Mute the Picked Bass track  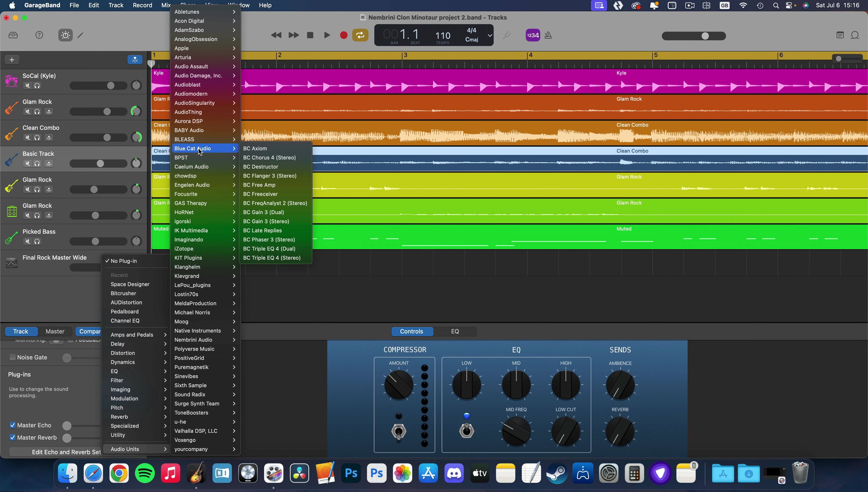[x=28, y=241]
